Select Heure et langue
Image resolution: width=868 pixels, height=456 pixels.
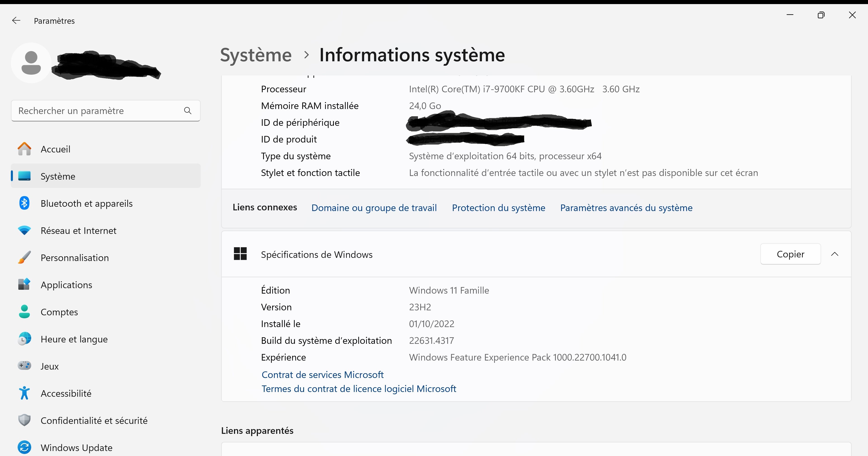coord(74,339)
